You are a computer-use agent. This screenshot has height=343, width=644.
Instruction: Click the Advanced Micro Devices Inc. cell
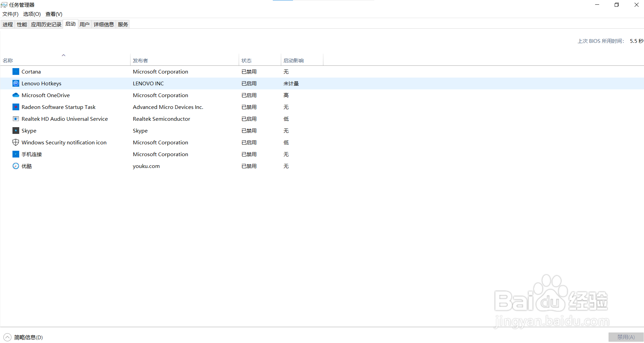click(x=168, y=107)
